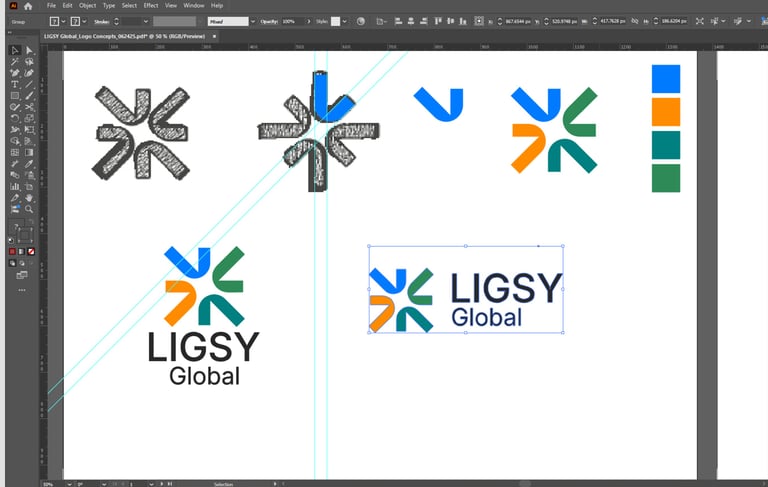Choose the Scissors tool
Viewport: 768px width, 487px height.
point(29,107)
